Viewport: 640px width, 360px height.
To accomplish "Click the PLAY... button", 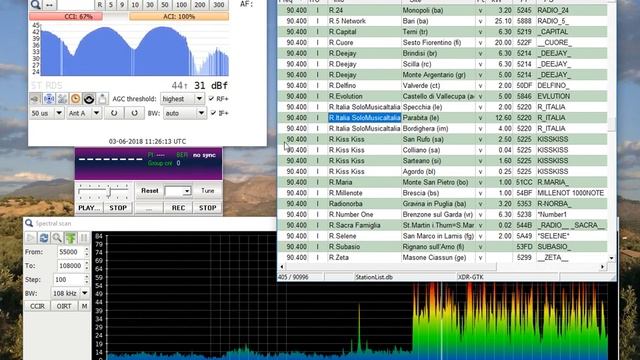I will 89,208.
